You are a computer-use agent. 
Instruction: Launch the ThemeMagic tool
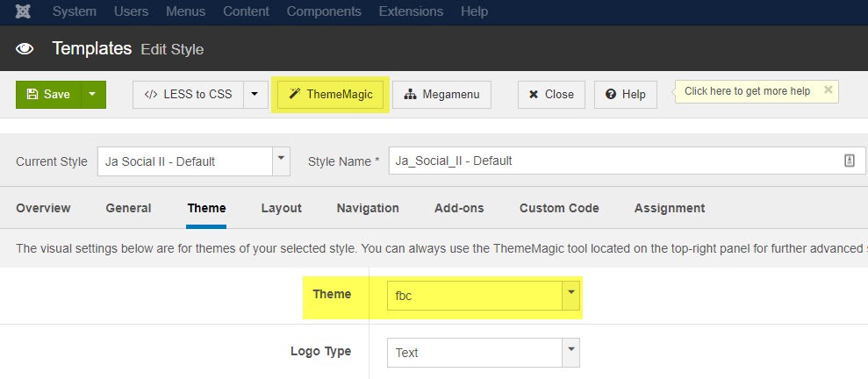click(x=331, y=95)
